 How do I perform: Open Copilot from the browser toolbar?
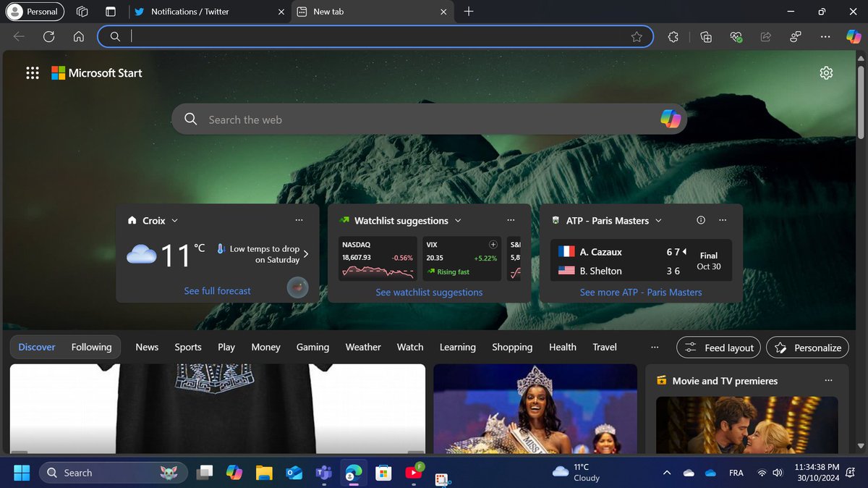point(854,37)
